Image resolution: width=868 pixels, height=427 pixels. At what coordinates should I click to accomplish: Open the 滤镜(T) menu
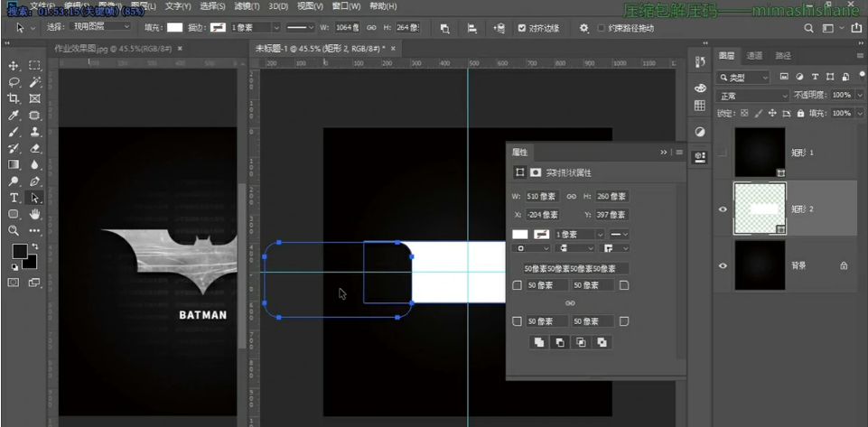point(247,6)
